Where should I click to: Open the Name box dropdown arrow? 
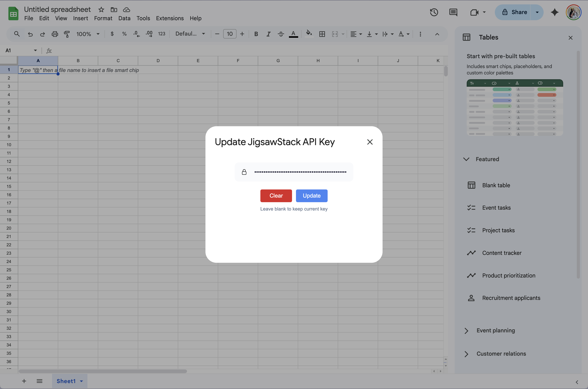[35, 50]
